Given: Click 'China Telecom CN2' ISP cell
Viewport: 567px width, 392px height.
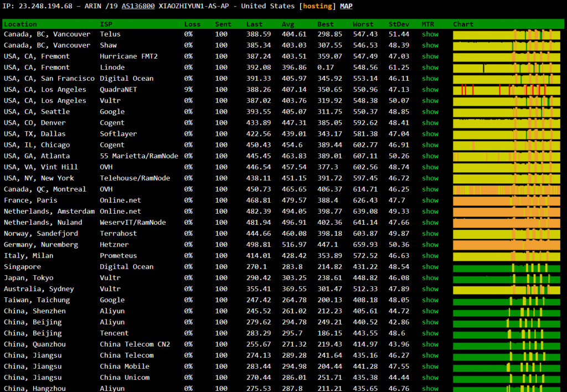Looking at the screenshot, I should coord(135,344).
